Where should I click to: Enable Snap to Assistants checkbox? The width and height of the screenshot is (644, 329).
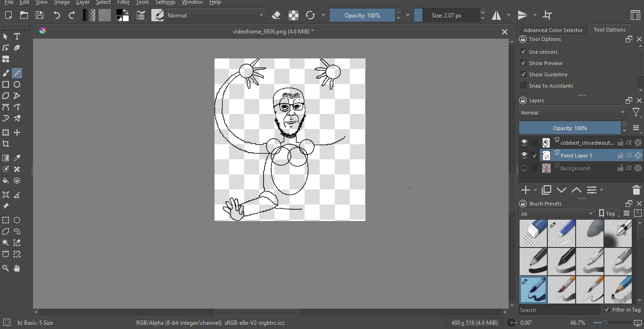tap(523, 86)
